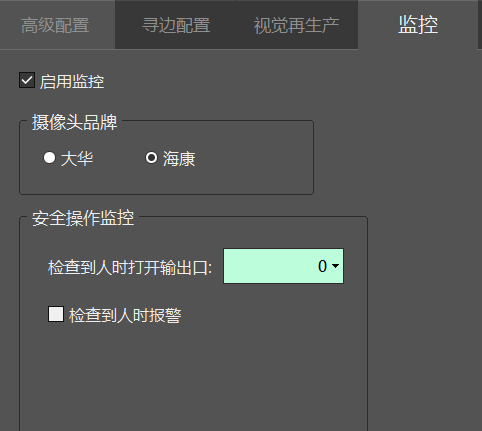
Task: Click empty area below 检查到人时报警 option
Action: click(193, 377)
